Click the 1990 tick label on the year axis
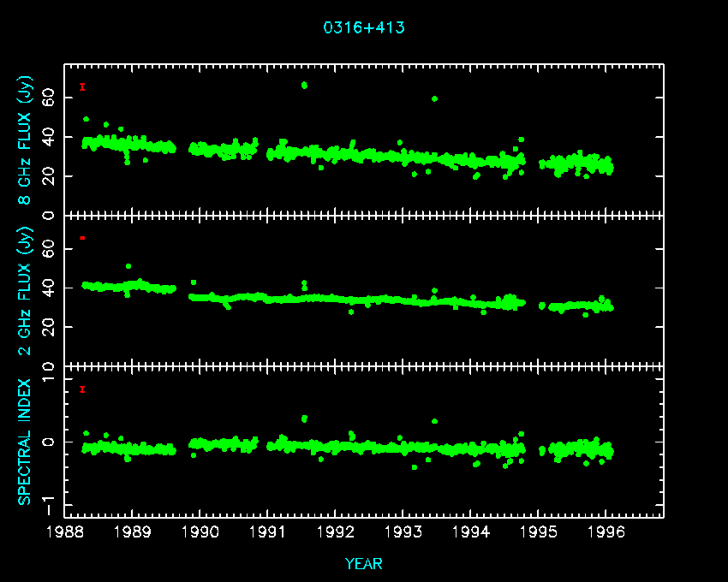The width and height of the screenshot is (728, 582). 200,531
